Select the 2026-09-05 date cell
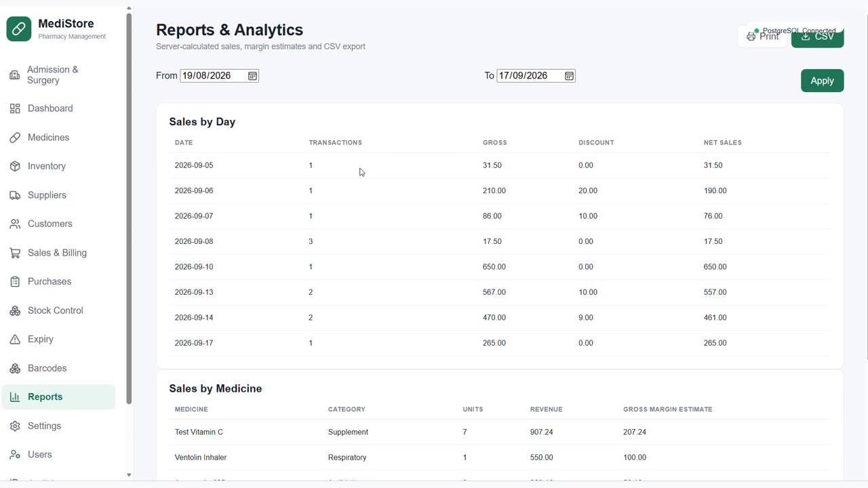This screenshot has width=868, height=488. 194,165
